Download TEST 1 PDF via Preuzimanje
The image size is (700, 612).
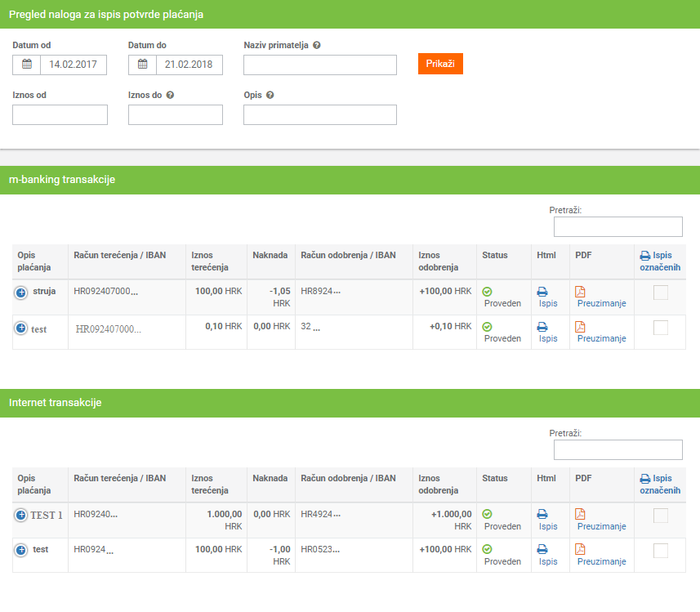click(x=602, y=526)
